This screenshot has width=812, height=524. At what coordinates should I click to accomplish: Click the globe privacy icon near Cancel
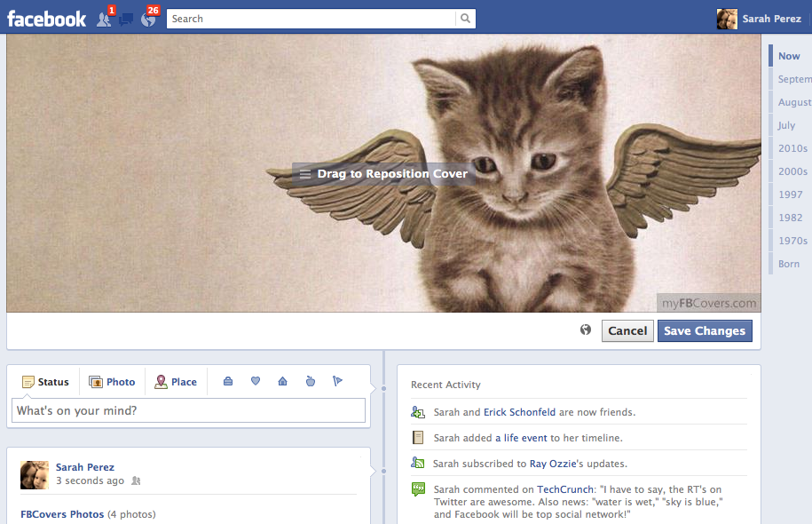pos(586,329)
